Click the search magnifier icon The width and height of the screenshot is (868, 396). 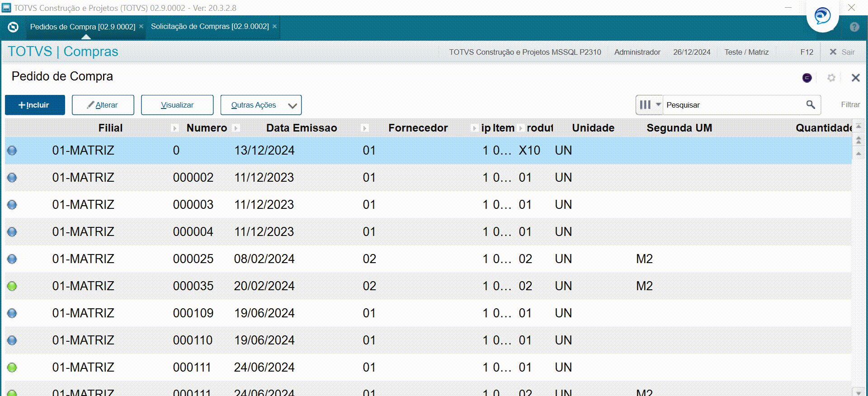pyautogui.click(x=811, y=105)
